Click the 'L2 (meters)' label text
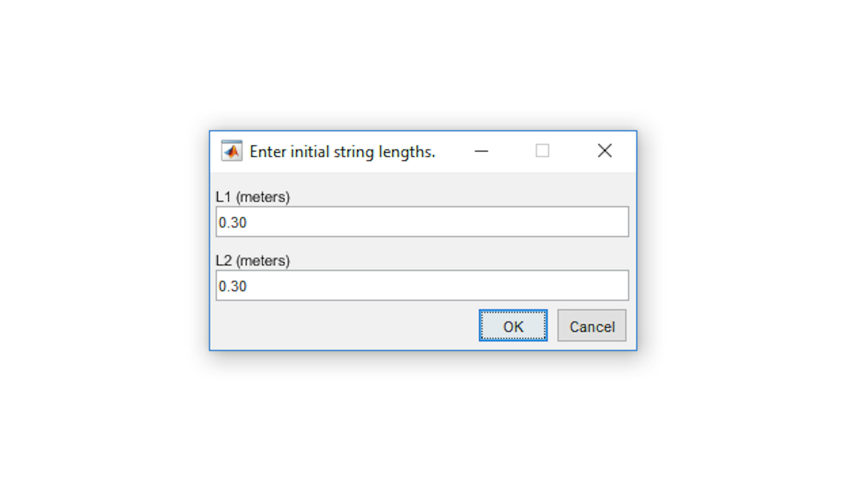 coord(252,260)
